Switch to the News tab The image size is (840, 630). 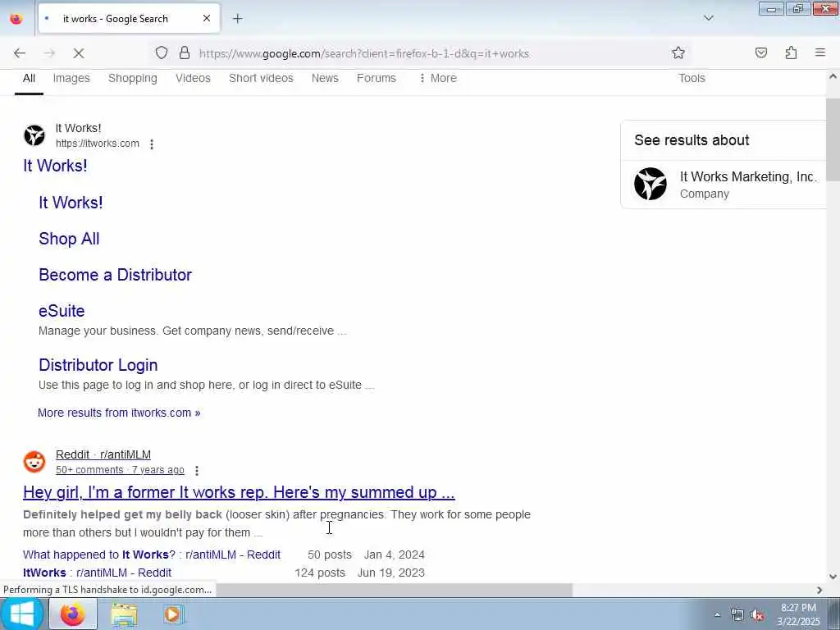click(x=325, y=78)
